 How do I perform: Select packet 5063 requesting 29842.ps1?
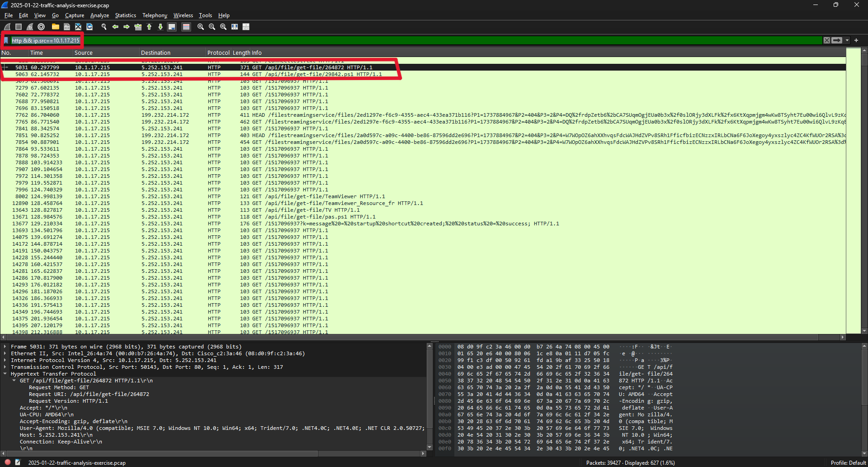tap(271, 75)
